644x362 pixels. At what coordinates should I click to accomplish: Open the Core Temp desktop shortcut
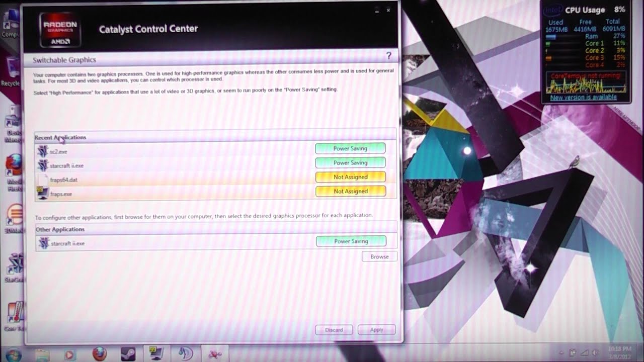click(14, 317)
